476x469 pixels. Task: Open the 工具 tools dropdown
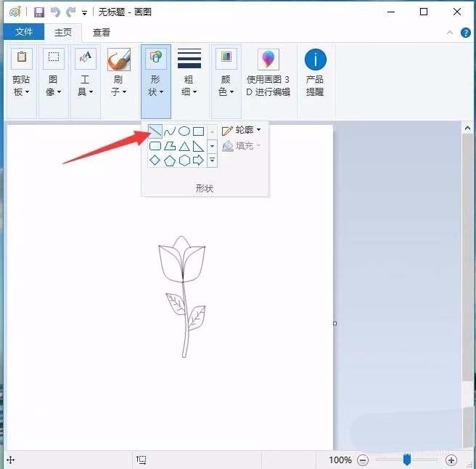click(86, 81)
